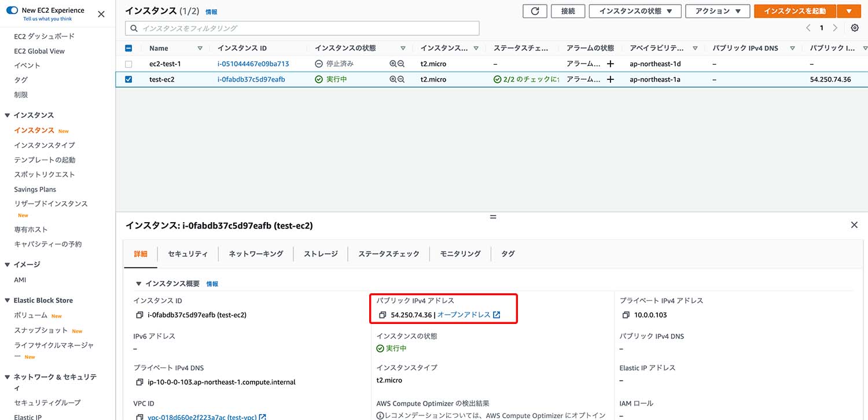This screenshot has width=868, height=420.
Task: Switch to the タグ tab
Action: coord(507,253)
